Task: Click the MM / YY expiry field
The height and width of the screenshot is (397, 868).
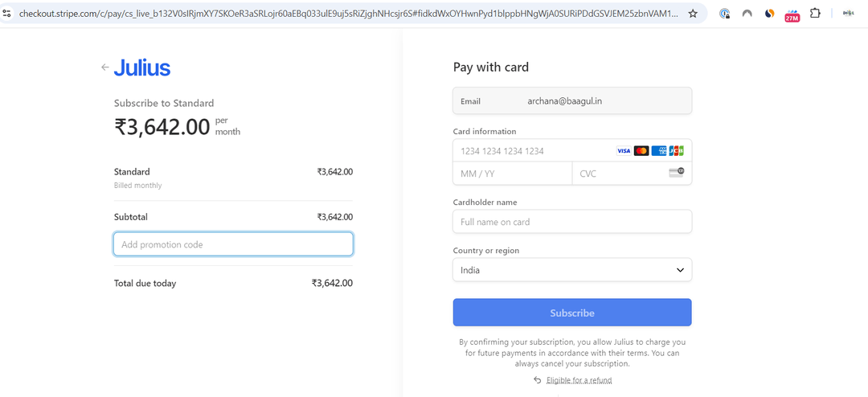Action: (x=512, y=174)
